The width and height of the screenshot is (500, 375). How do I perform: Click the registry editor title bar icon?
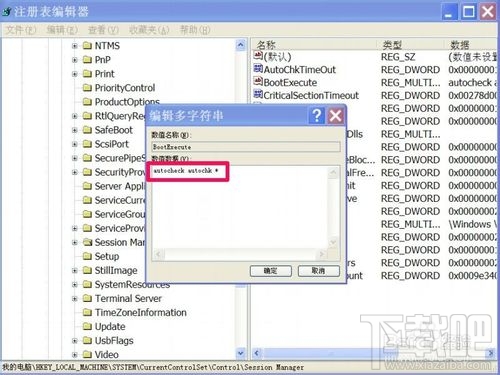[x=7, y=12]
